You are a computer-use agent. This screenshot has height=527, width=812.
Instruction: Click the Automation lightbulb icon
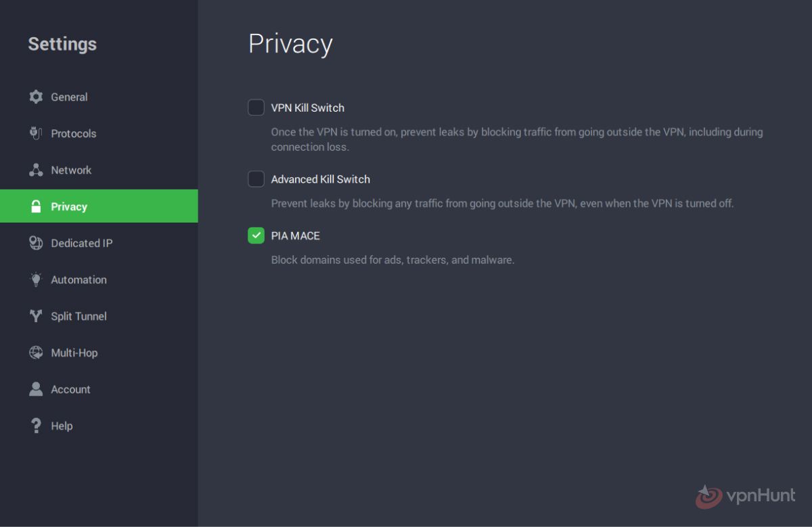[x=36, y=279]
